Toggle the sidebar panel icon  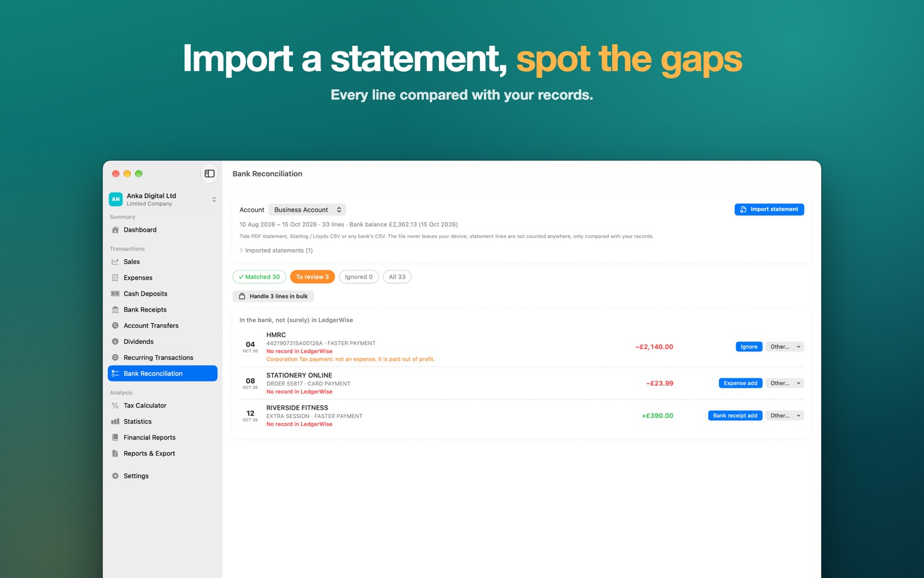(x=210, y=173)
